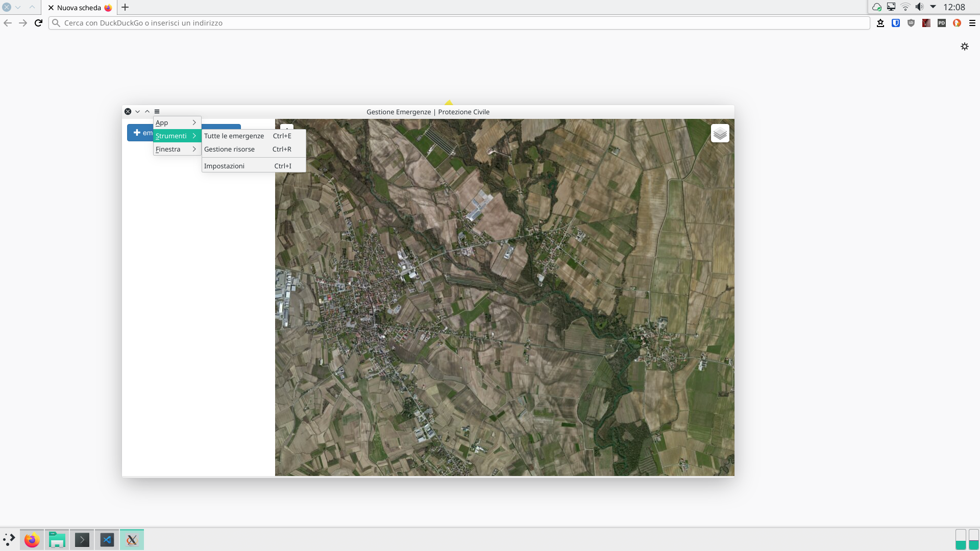Open the DuckDuckGo extension icon
Viewport: 980px width, 551px height.
(957, 23)
